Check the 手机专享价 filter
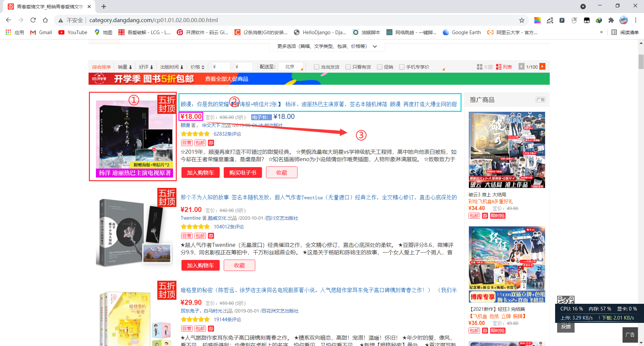The width and height of the screenshot is (644, 346). [x=402, y=67]
